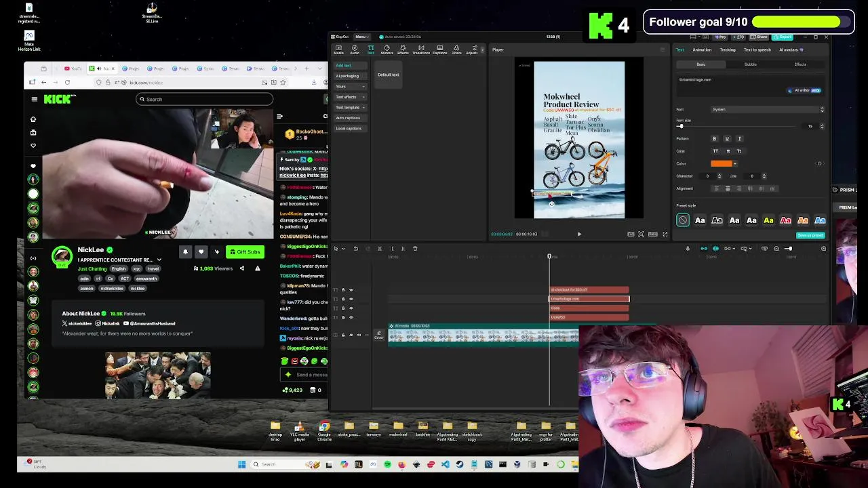Open Google Chrome desktop shortcut
The height and width of the screenshot is (488, 868).
(x=324, y=430)
